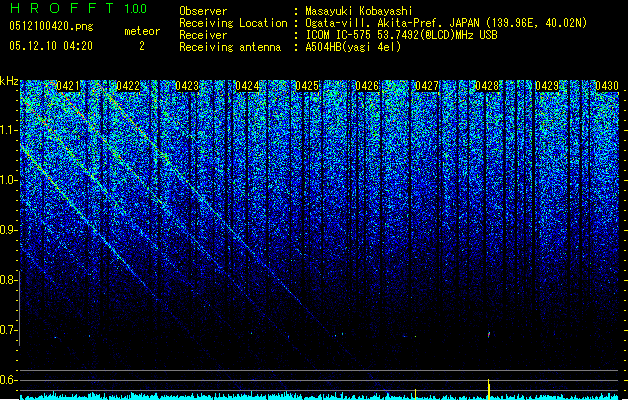Click the 0427 time marker
Image resolution: width=629 pixels, height=400 pixels.
pyautogui.click(x=427, y=86)
